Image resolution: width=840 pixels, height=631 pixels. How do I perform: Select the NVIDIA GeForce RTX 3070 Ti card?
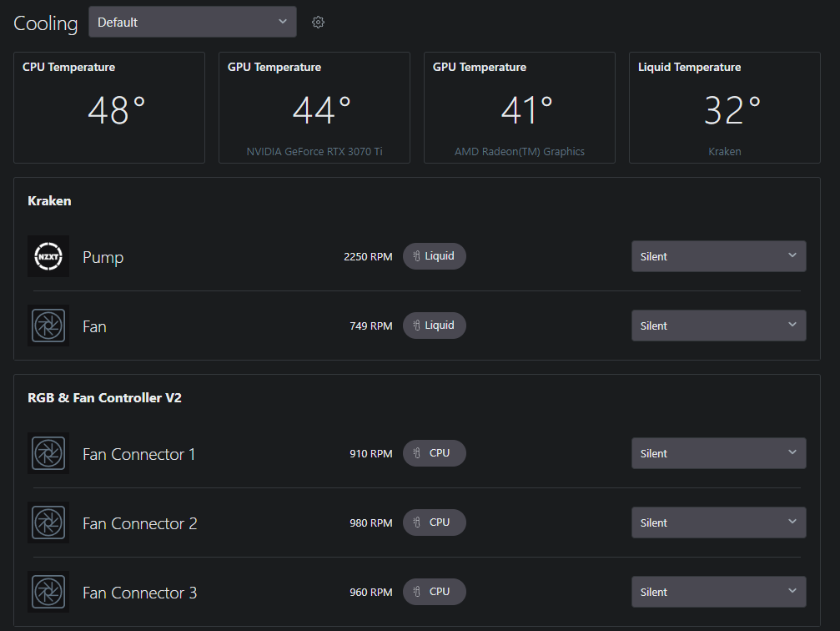(x=314, y=108)
